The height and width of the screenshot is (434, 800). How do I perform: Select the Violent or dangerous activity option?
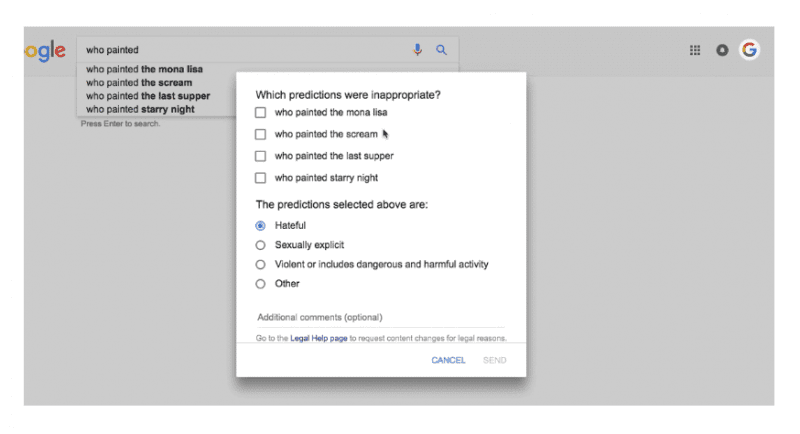tap(260, 265)
